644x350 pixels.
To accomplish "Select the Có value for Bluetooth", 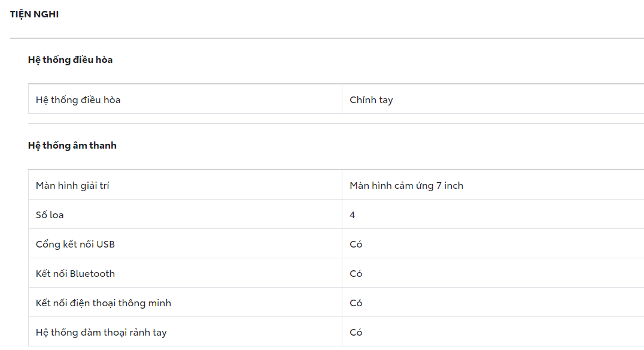I will click(356, 273).
